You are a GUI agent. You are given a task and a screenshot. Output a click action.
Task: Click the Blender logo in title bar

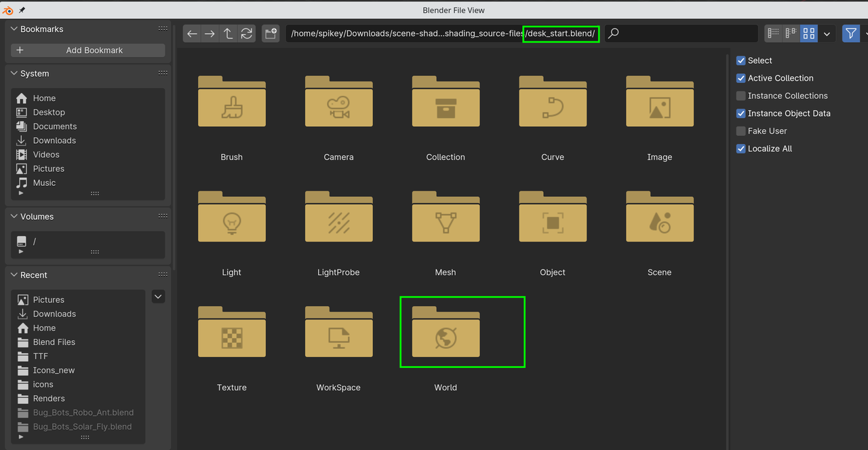(x=7, y=10)
